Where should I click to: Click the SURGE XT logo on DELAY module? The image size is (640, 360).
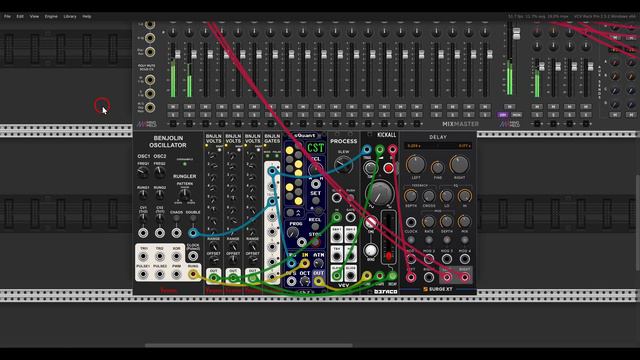click(x=437, y=289)
